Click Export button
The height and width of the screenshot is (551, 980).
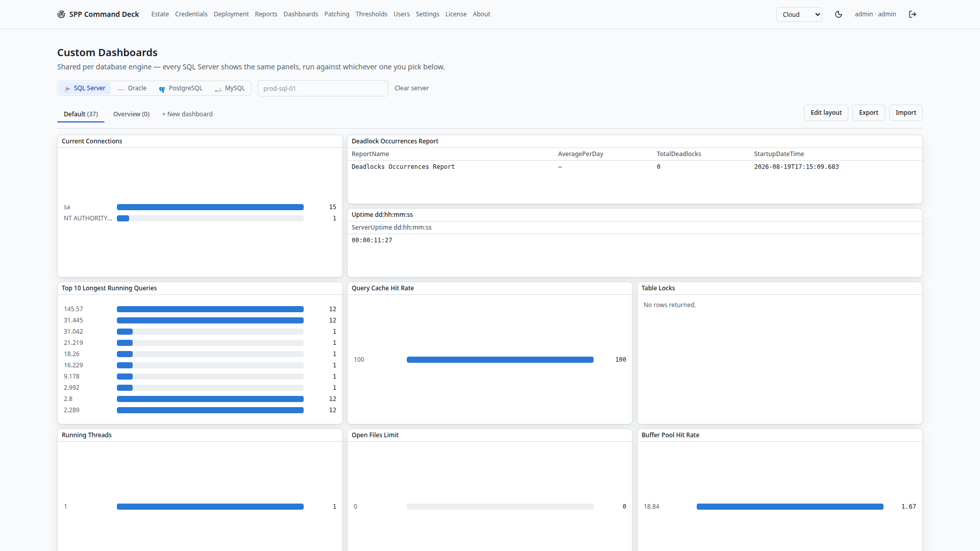[x=868, y=113]
